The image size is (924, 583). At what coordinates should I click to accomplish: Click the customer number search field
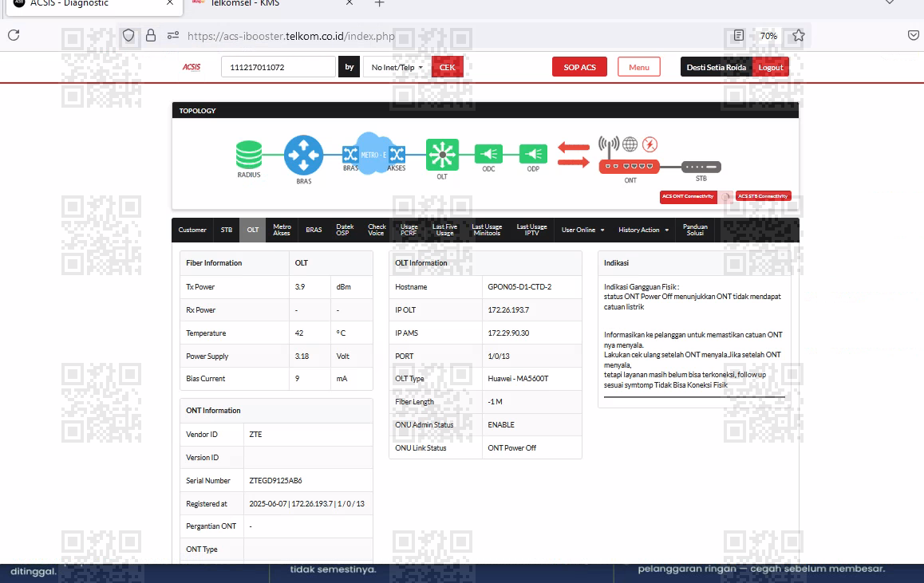click(278, 67)
